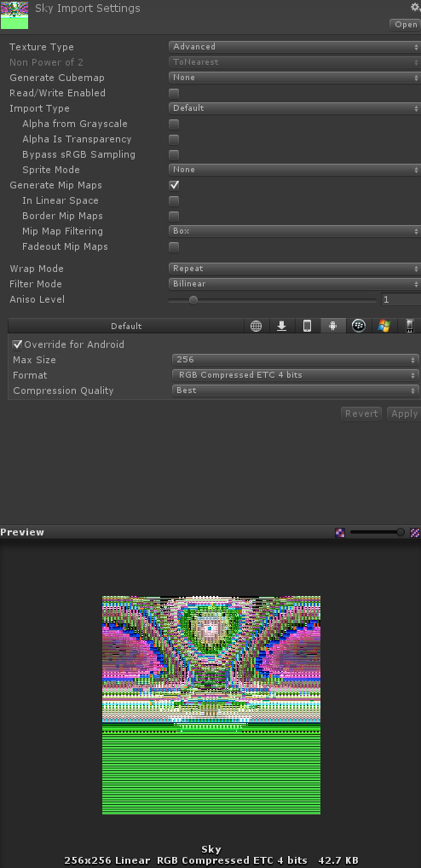421x868 pixels.
Task: Toggle alpha channel checker preview icon
Action: (x=415, y=533)
